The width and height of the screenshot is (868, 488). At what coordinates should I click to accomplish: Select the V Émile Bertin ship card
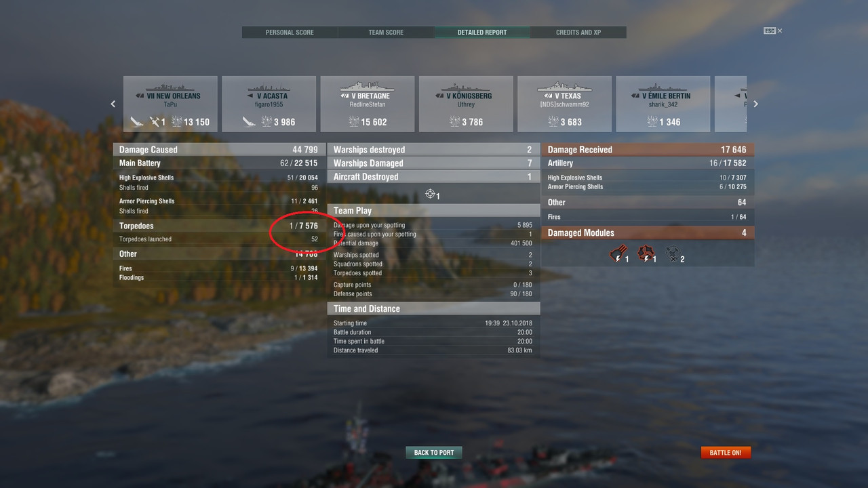point(663,104)
